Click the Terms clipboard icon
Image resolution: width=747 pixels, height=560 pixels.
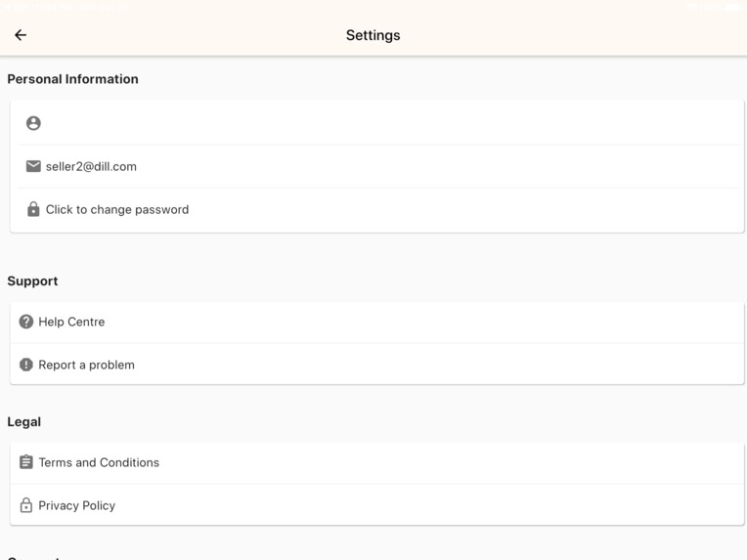click(26, 462)
